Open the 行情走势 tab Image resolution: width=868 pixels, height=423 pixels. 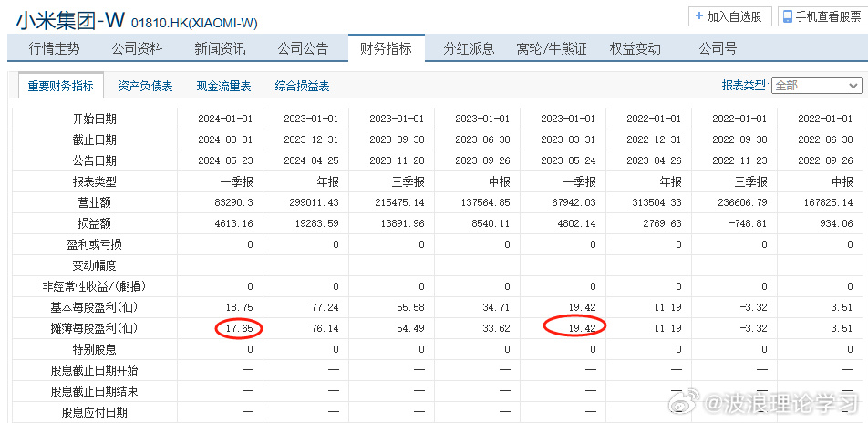point(55,48)
